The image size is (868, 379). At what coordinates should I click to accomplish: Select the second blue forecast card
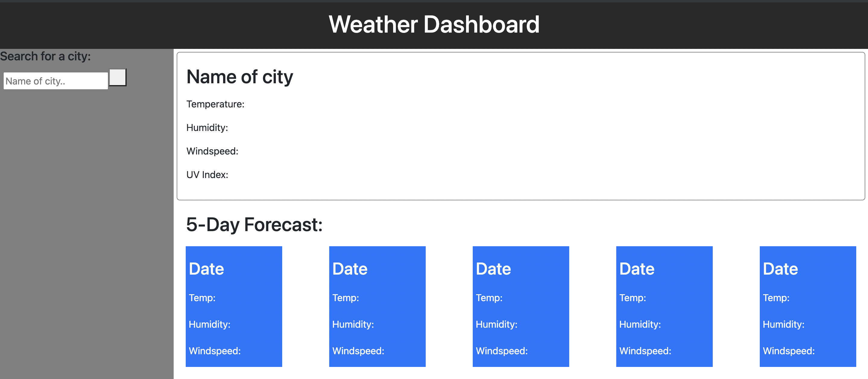[377, 307]
